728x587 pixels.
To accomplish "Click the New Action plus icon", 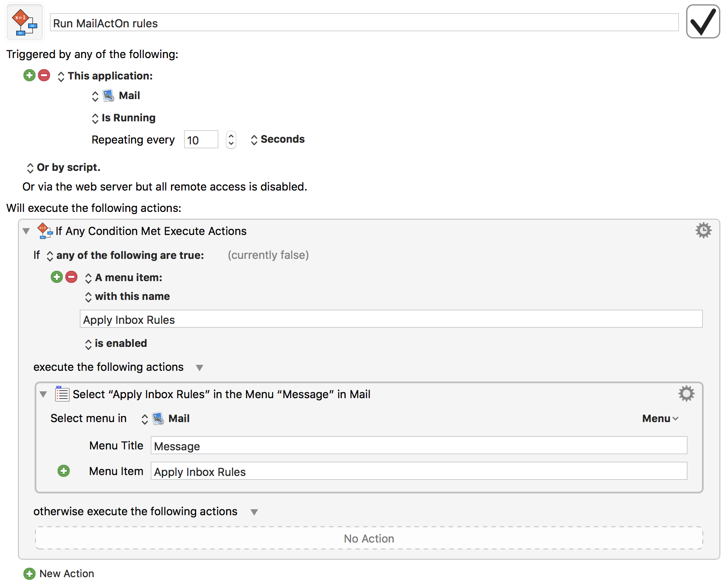I will tap(29, 574).
